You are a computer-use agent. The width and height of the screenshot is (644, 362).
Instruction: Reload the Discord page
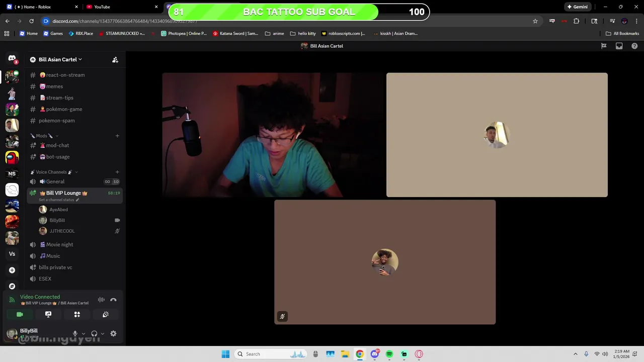[31, 21]
